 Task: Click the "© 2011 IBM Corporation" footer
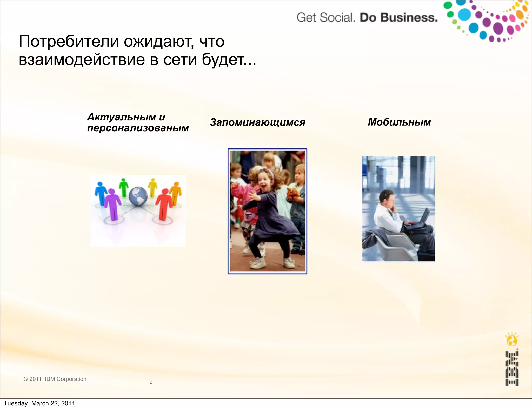click(55, 379)
